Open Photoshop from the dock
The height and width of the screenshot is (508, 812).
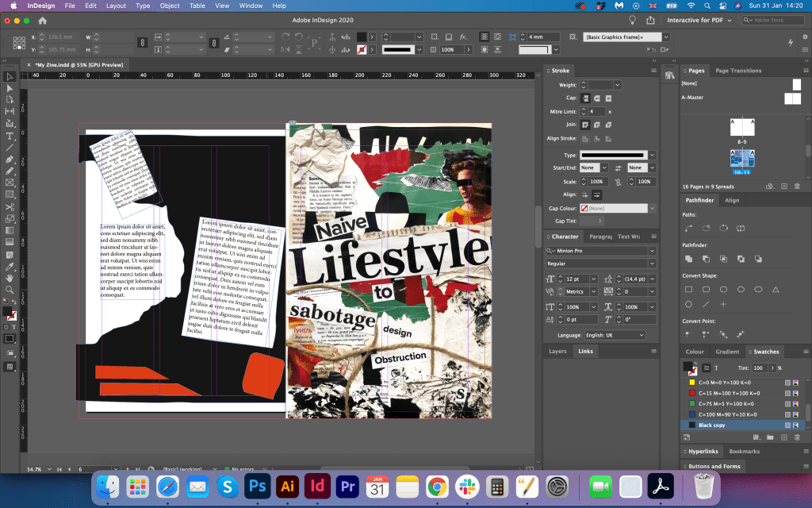[x=256, y=486]
